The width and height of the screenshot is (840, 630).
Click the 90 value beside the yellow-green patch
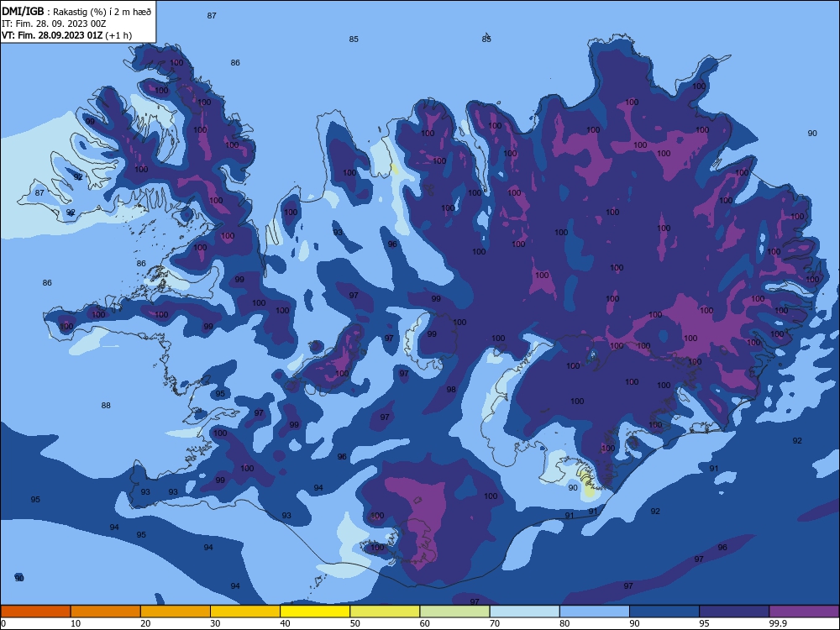point(573,487)
